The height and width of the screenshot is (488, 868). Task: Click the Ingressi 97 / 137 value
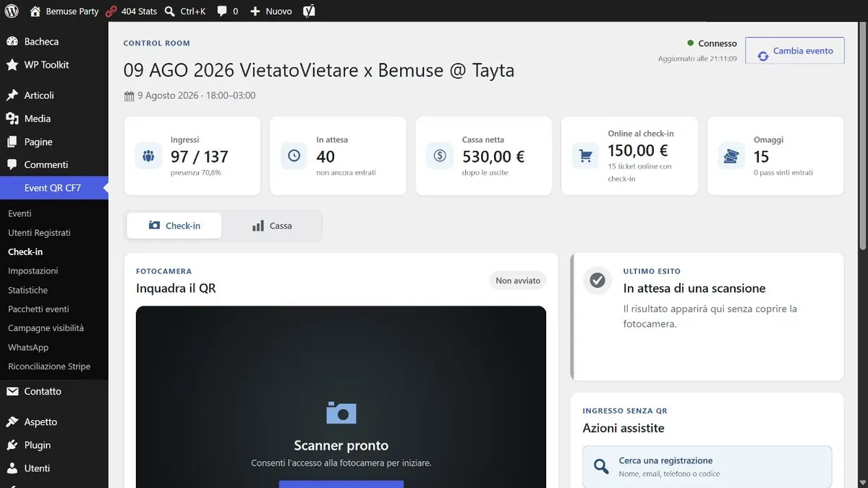tap(200, 156)
